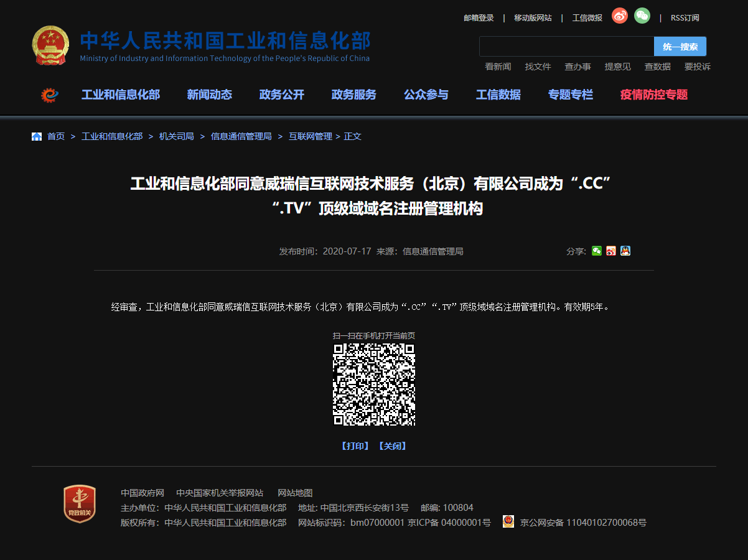Share the article via the QQ penguin icon
748x560 pixels.
(625, 251)
